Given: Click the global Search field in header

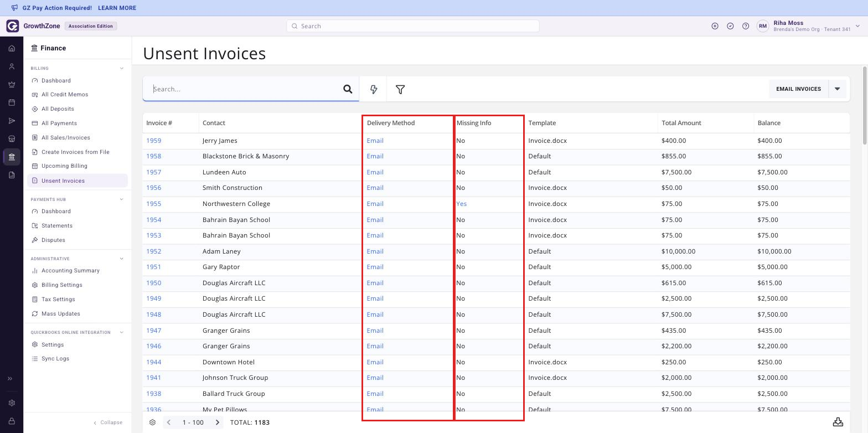Looking at the screenshot, I should (x=413, y=26).
